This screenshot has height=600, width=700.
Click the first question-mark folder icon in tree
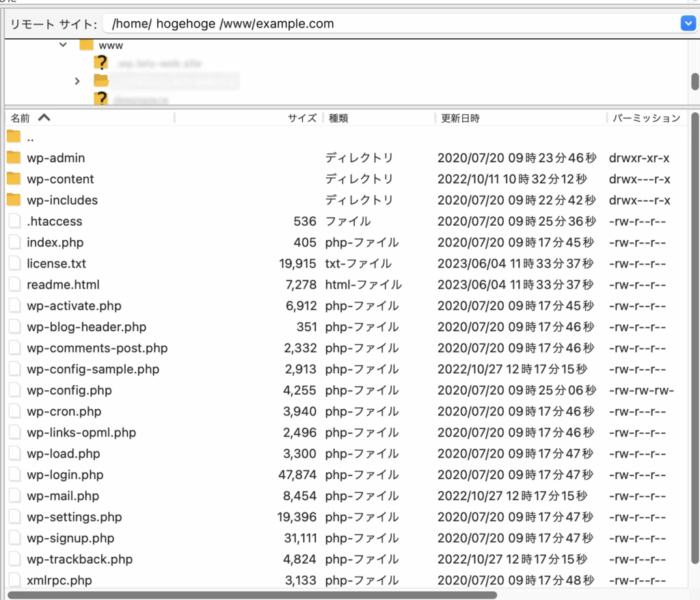tap(101, 62)
